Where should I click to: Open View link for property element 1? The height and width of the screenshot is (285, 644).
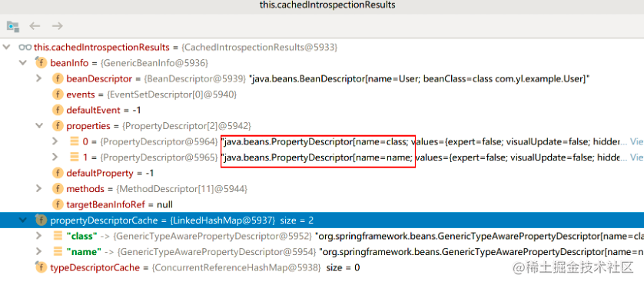click(x=636, y=157)
